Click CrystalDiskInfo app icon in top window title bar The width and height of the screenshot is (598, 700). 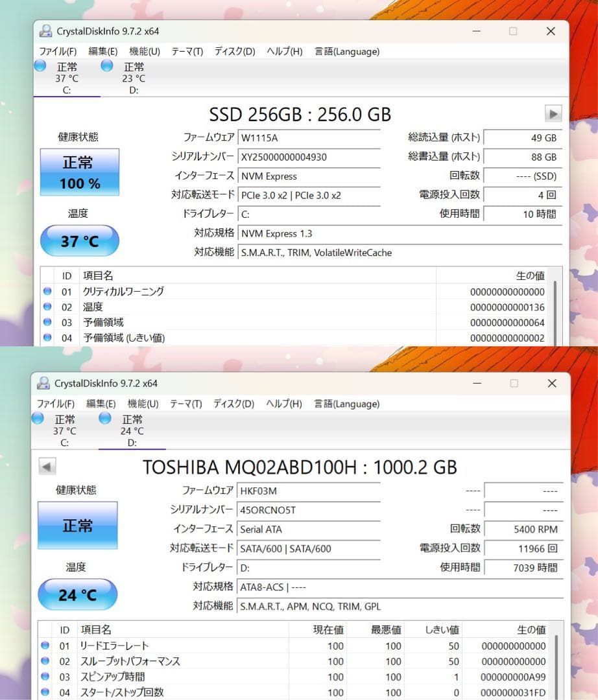[45, 31]
